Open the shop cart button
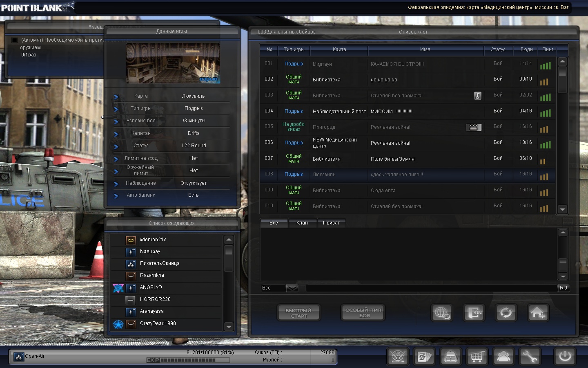The width and height of the screenshot is (588, 368). pos(477,357)
